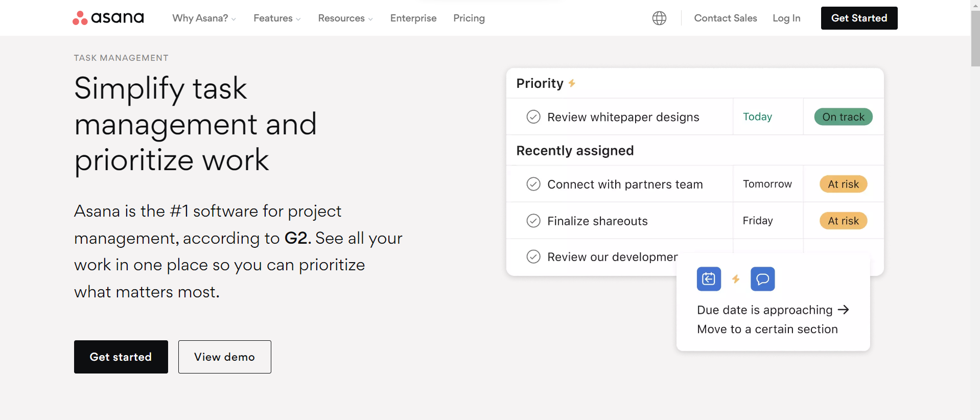Check off 'Connect with partners team' task
980x420 pixels.
(533, 184)
